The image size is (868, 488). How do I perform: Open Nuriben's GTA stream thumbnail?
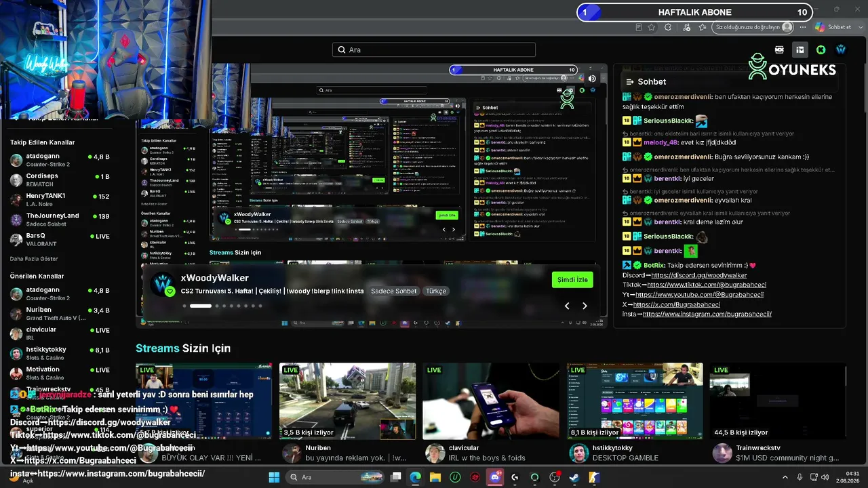(x=348, y=401)
